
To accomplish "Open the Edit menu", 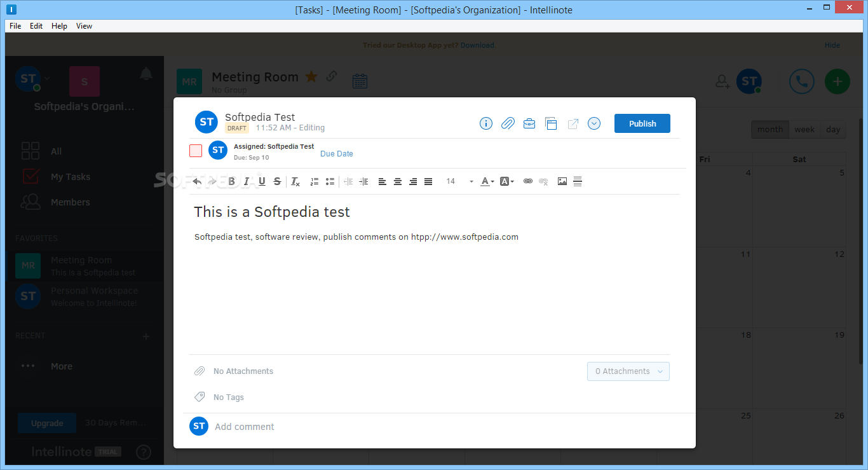I will tap(36, 26).
